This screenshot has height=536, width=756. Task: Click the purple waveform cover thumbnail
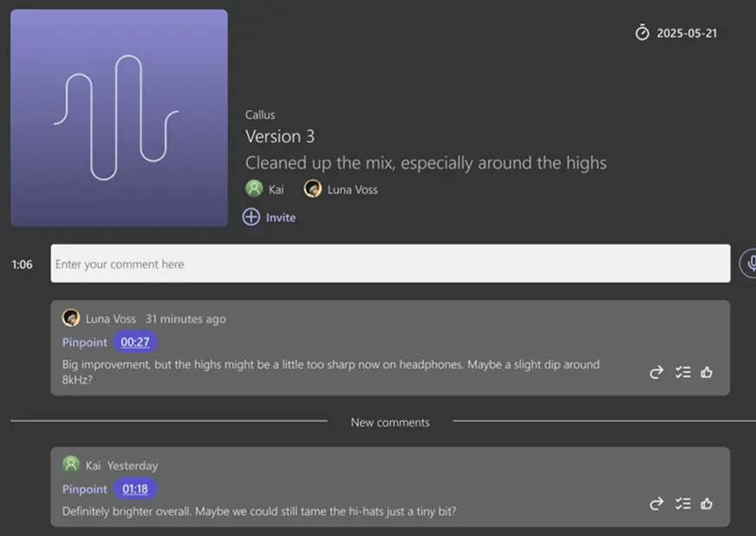tap(119, 118)
